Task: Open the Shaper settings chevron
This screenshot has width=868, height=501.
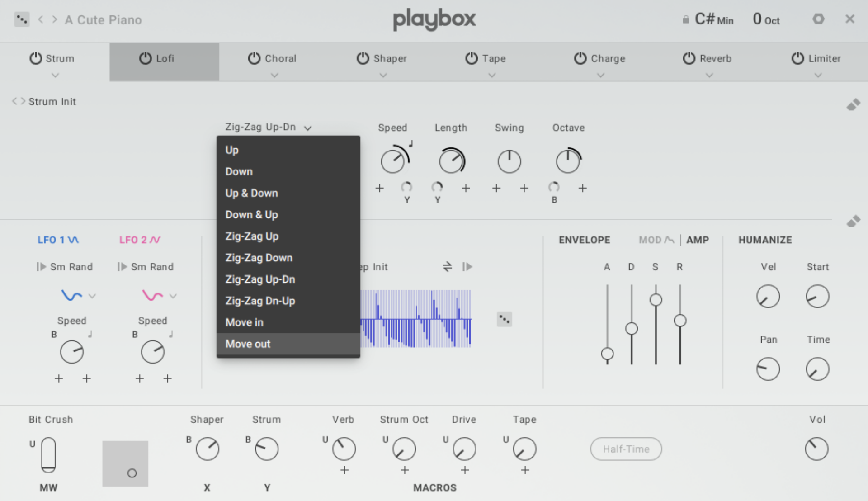Action: [x=383, y=76]
